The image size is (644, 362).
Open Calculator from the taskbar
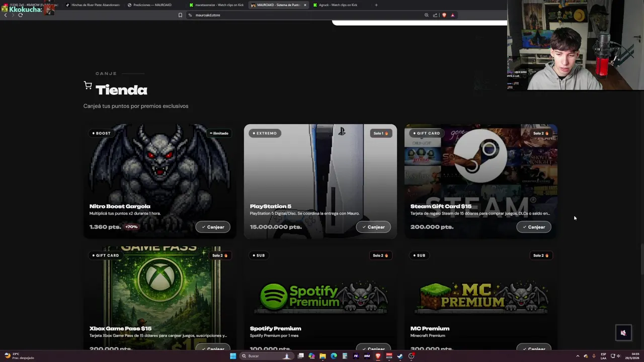pyautogui.click(x=345, y=356)
